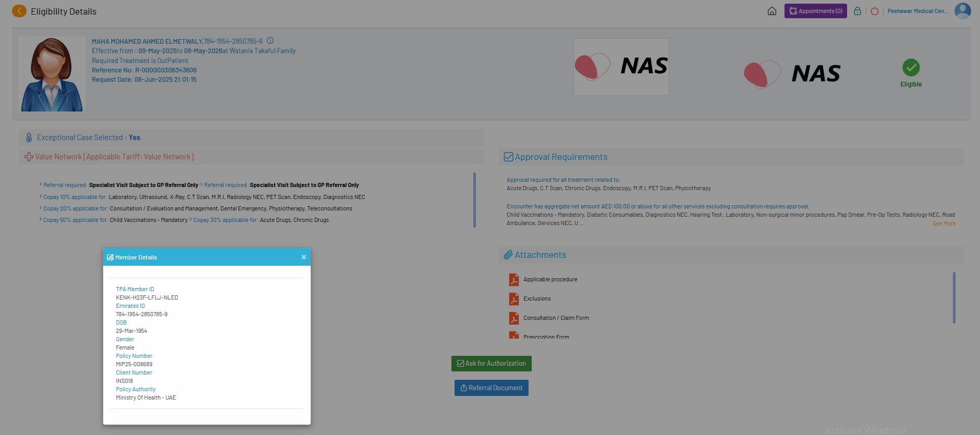
Task: Close the Member Details popup
Action: [304, 257]
